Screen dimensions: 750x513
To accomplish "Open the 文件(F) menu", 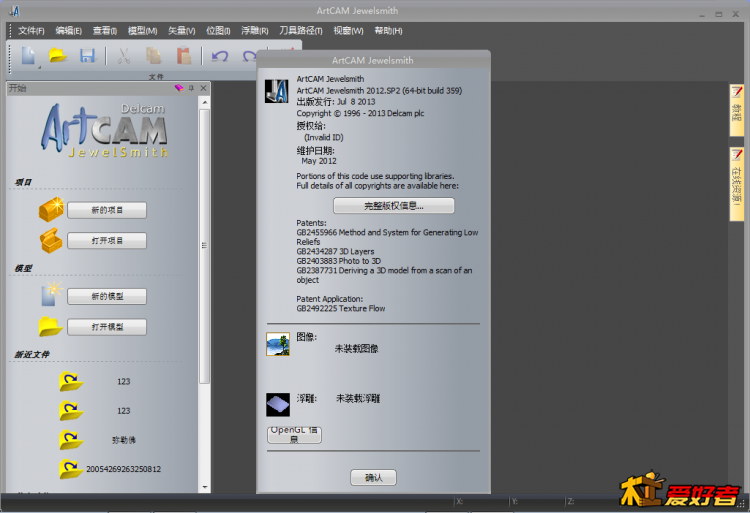I will click(x=31, y=31).
